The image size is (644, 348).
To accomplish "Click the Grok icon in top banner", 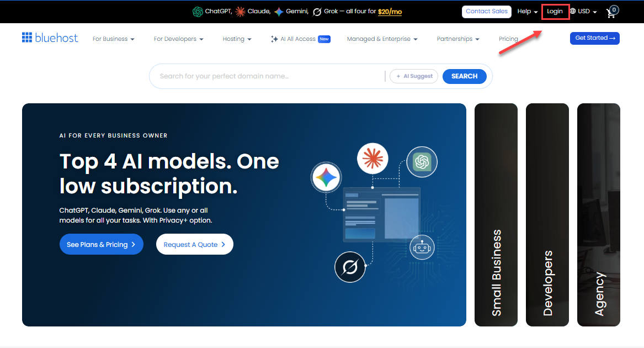I will click(x=317, y=12).
